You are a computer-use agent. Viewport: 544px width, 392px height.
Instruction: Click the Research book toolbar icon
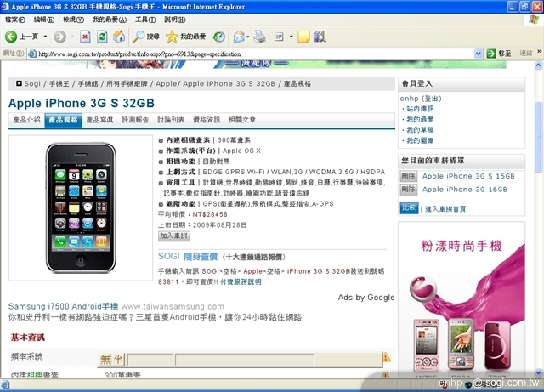pos(320,37)
